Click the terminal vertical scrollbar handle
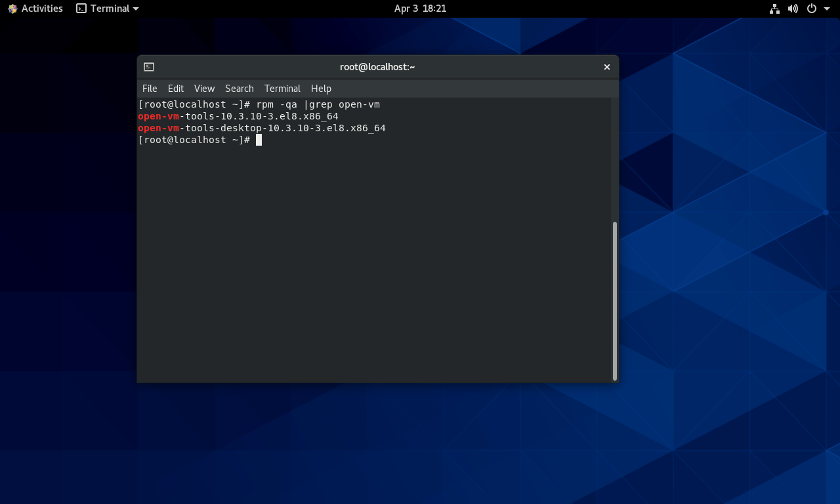 pos(615,301)
